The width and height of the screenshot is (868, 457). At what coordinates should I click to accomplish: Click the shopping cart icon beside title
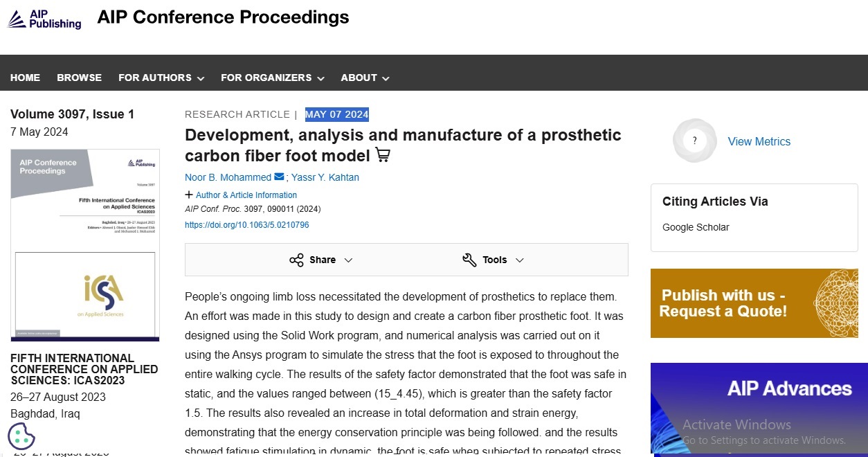pos(383,155)
